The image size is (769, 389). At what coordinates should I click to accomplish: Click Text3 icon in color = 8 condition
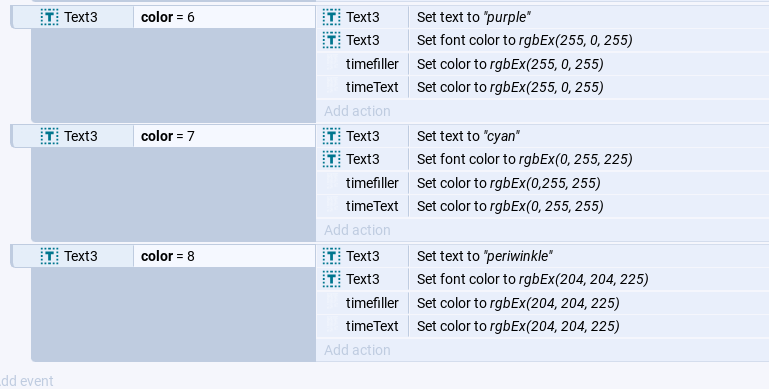[49, 256]
